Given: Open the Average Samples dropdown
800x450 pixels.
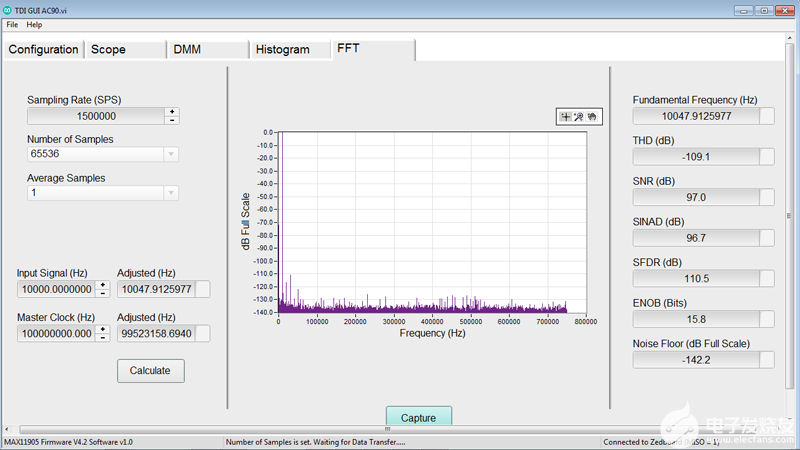Looking at the screenshot, I should pyautogui.click(x=171, y=193).
